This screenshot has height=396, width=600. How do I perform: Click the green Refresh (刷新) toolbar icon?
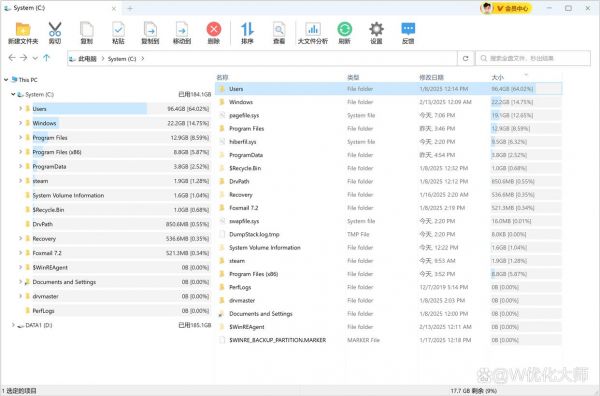(x=344, y=29)
